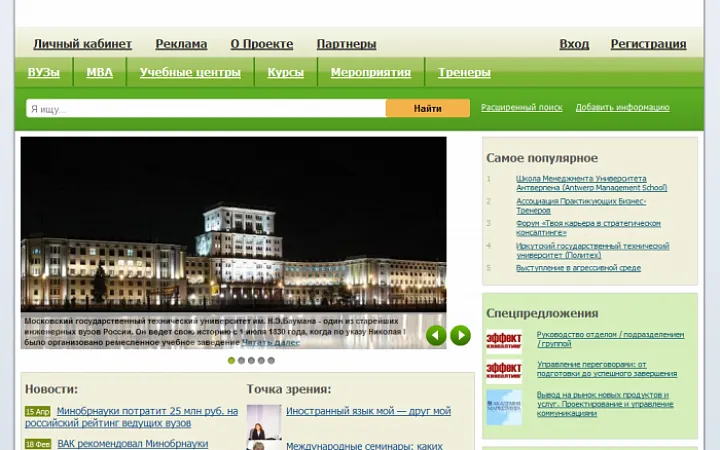Switch to the ВУЗы tab
The height and width of the screenshot is (450, 720).
click(x=44, y=72)
